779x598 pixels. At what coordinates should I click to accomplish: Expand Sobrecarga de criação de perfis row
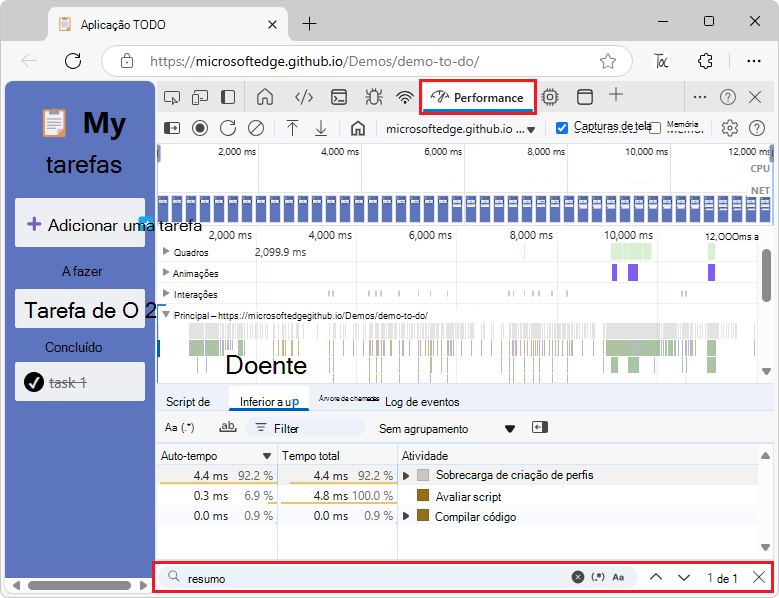pos(407,476)
